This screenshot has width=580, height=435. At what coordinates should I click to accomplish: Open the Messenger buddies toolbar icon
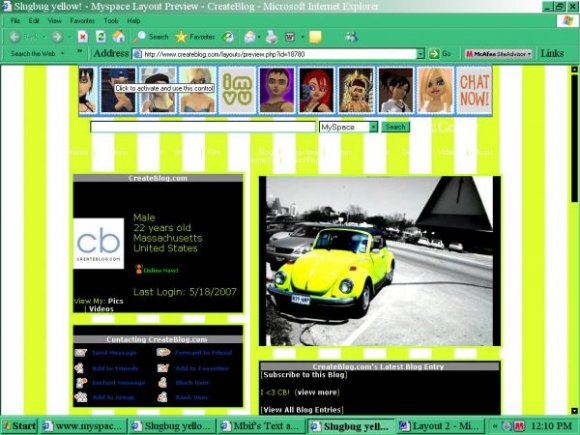pos(351,37)
